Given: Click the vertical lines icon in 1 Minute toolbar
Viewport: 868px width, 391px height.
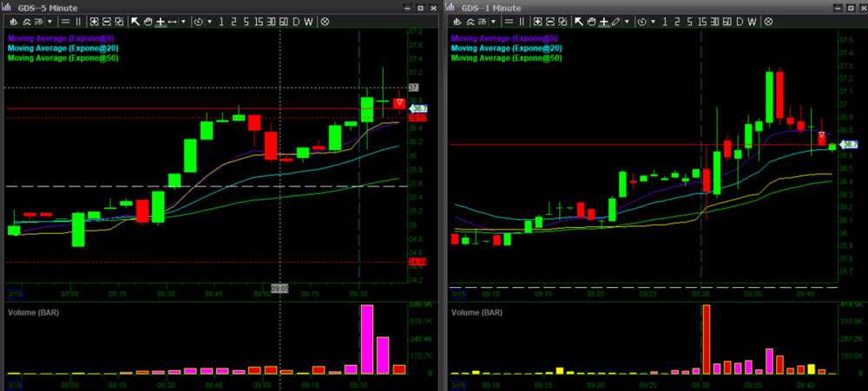Looking at the screenshot, I should coord(521,21).
